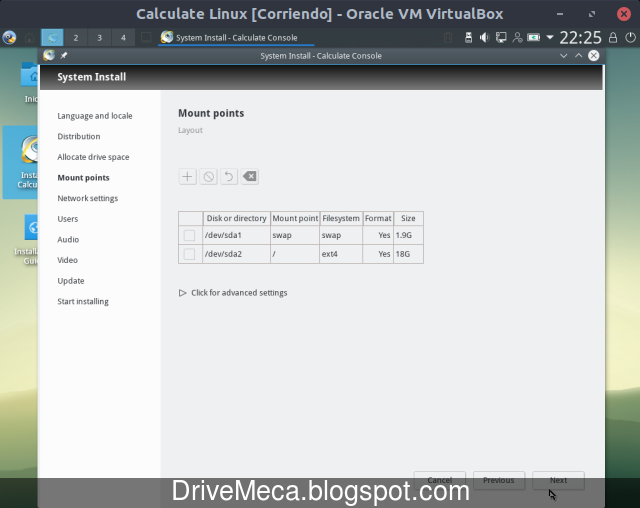Switch to virtual desktop 1
640x508 pixels.
pyautogui.click(x=52, y=38)
